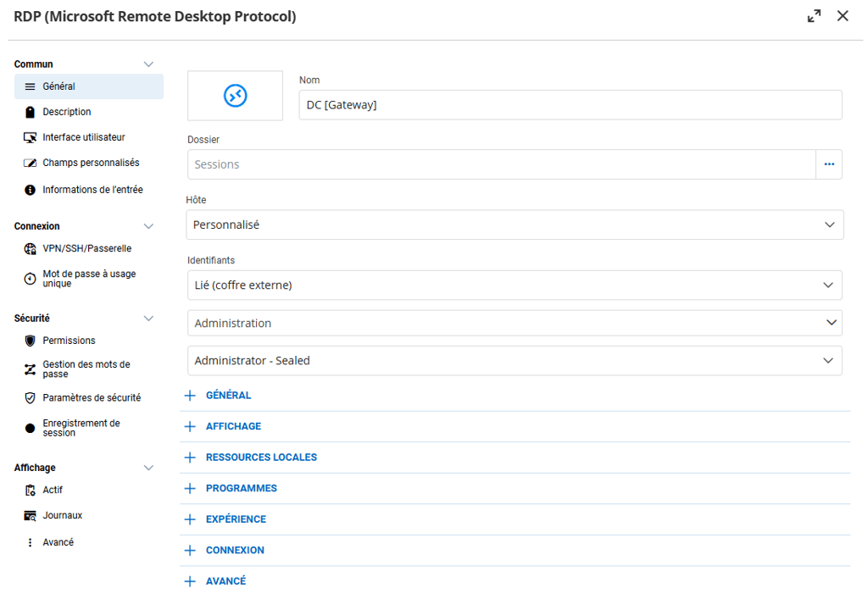
Task: Click the Interface utilisateur monitor icon
Action: [x=30, y=137]
